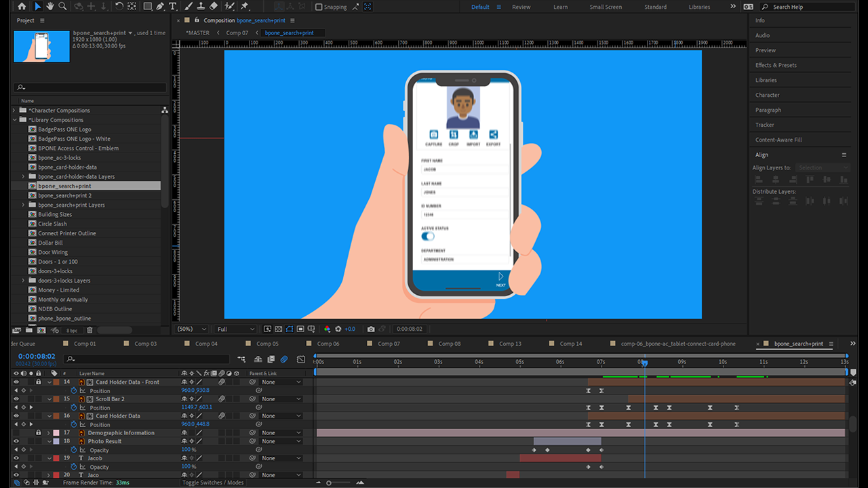Unlock the Demographic Information layer
868x488 pixels.
38,432
